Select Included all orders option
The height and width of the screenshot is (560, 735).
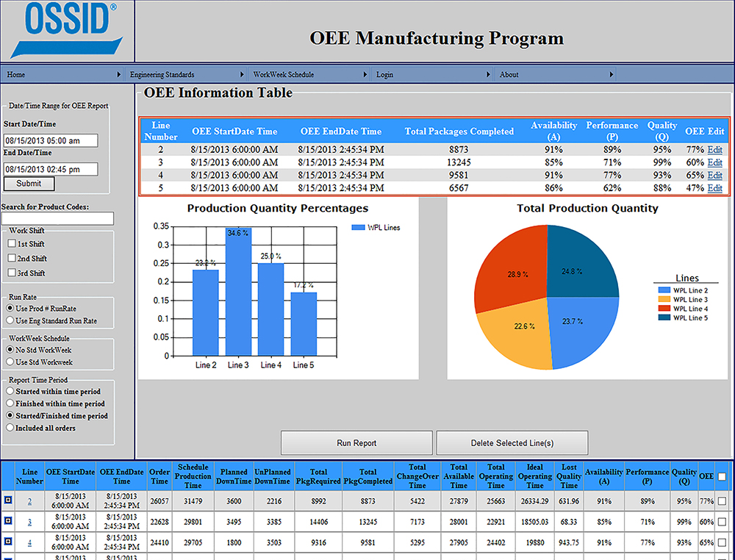point(10,428)
